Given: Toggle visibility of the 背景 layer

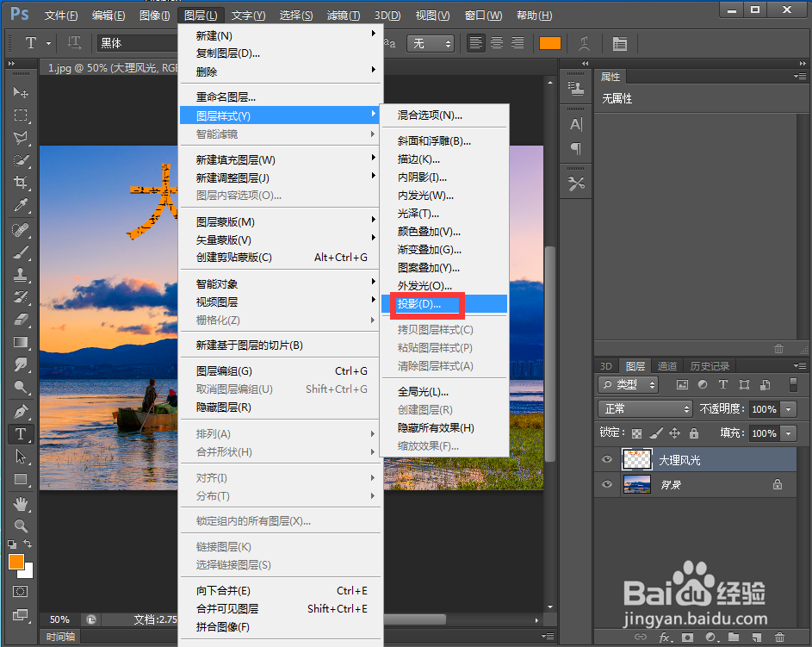Looking at the screenshot, I should pos(607,484).
